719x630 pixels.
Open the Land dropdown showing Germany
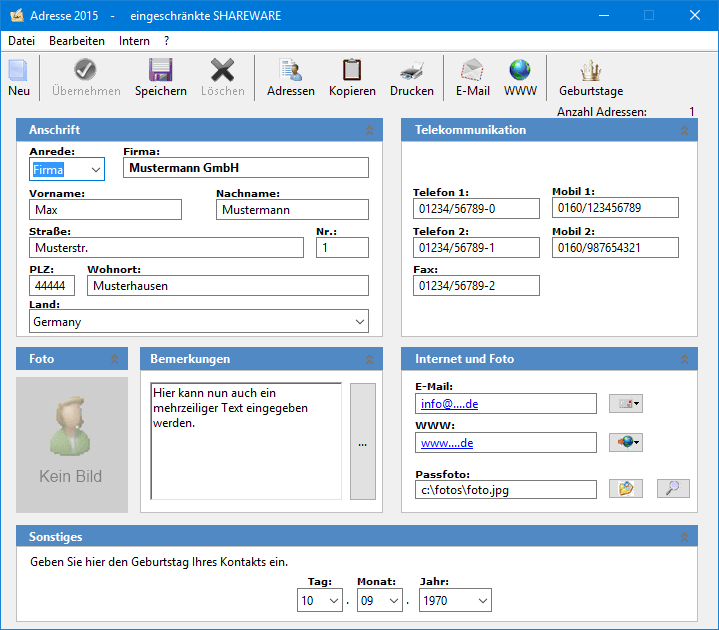pos(360,321)
